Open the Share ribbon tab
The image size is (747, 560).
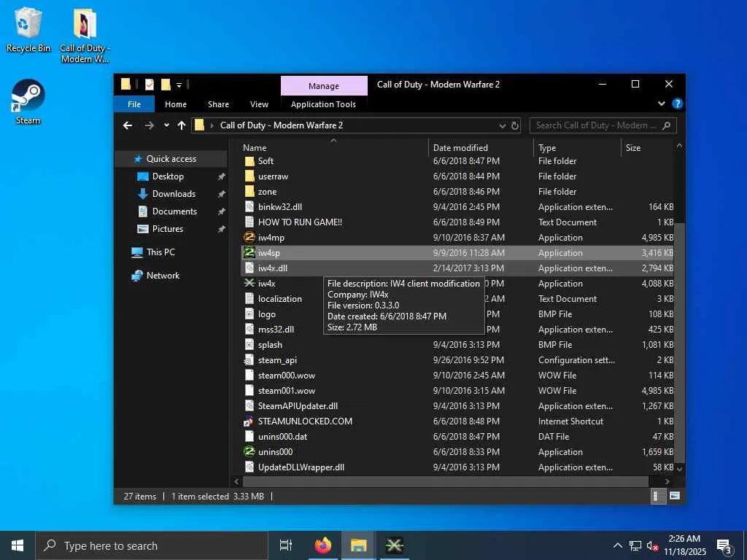point(218,104)
